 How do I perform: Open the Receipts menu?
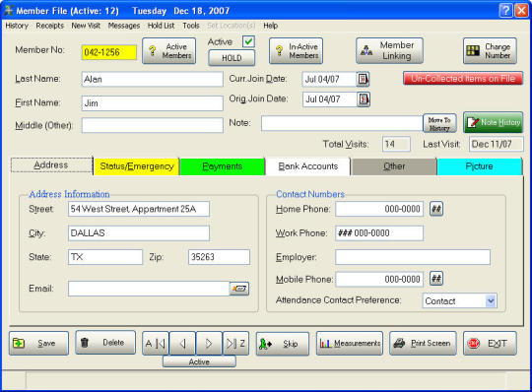[x=50, y=26]
